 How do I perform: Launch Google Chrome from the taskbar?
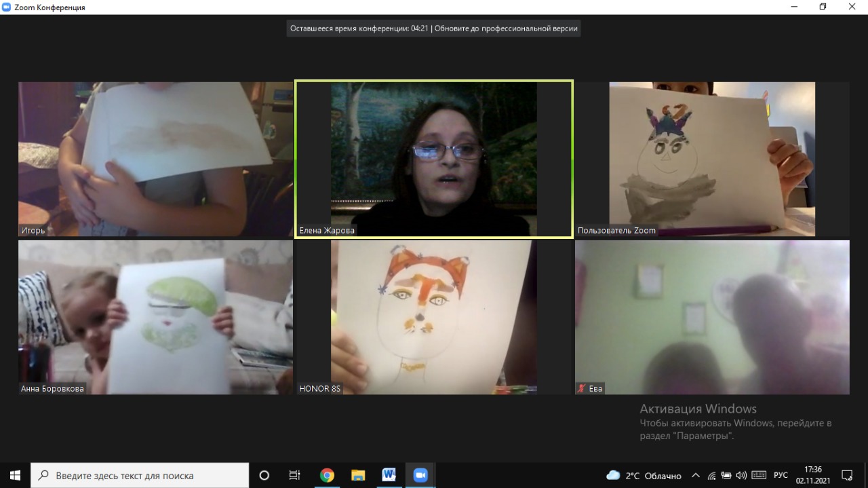point(327,475)
